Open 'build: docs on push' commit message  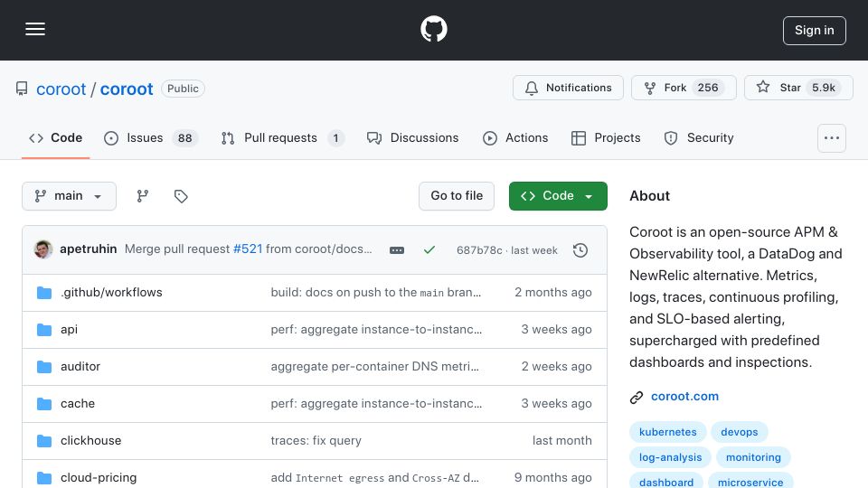pos(376,292)
